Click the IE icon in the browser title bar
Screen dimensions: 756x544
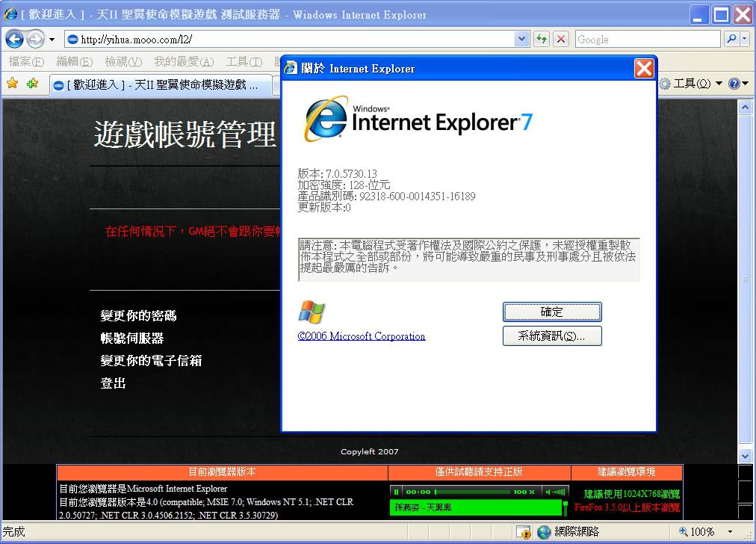10,14
